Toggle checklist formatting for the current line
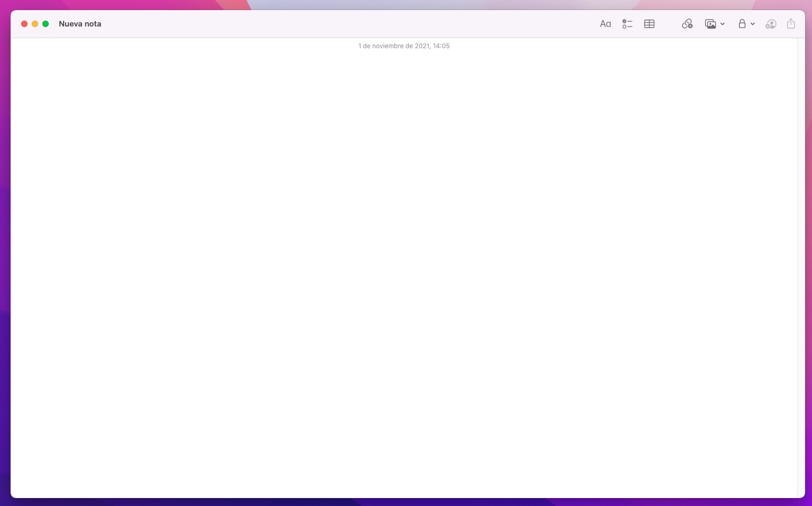 pyautogui.click(x=627, y=24)
